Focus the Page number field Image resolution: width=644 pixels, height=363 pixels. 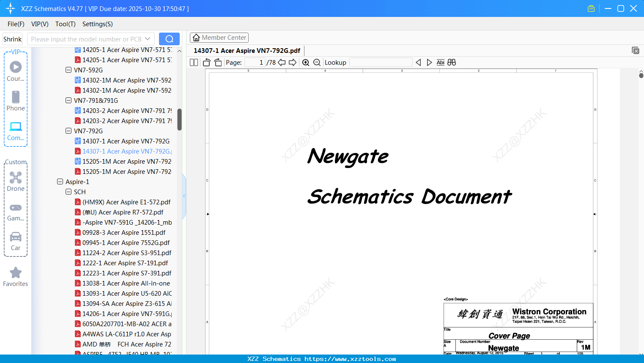pos(255,63)
